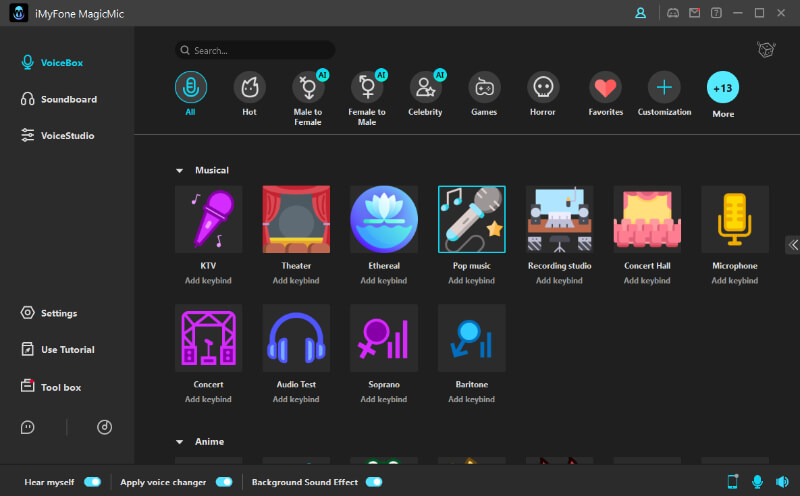
Task: Select the Audio Test voice effect
Action: pos(296,338)
